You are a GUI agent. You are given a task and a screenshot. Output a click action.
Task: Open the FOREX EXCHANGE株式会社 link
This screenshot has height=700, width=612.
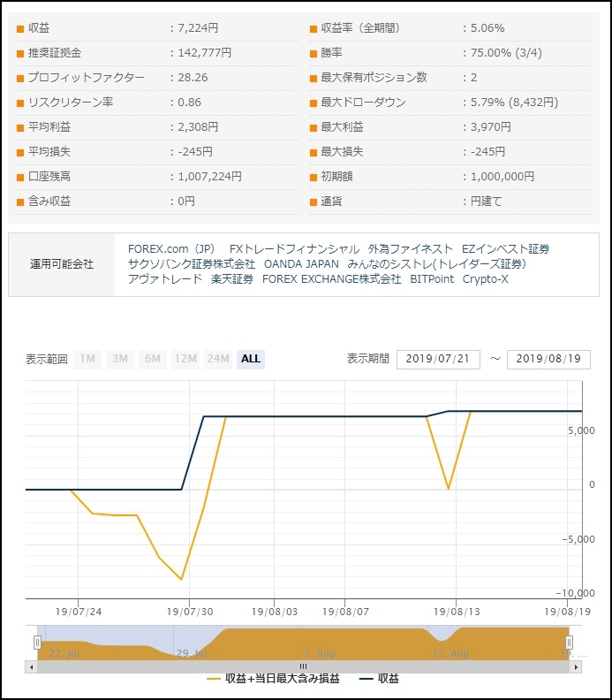(331, 279)
